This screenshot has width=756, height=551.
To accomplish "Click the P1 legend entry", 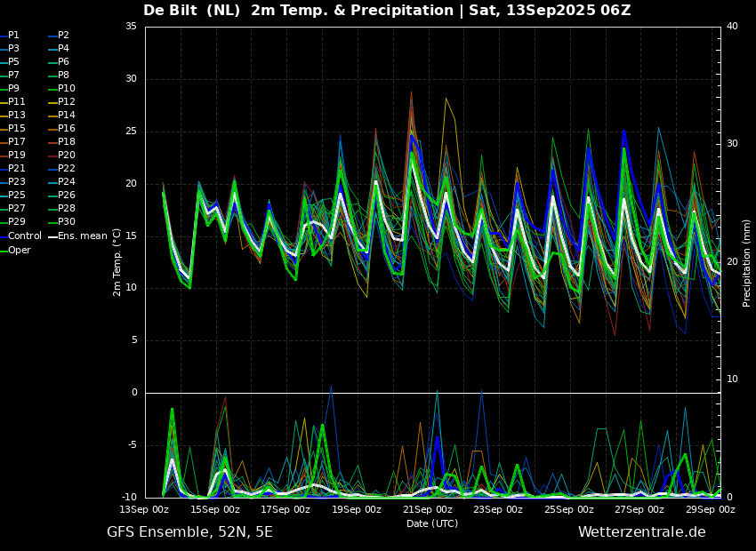I will tap(10, 36).
